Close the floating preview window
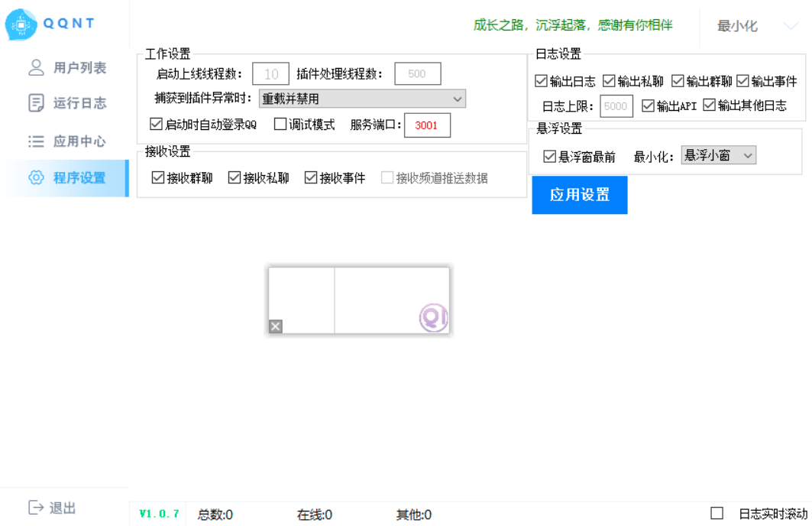The width and height of the screenshot is (812, 526). [x=275, y=326]
